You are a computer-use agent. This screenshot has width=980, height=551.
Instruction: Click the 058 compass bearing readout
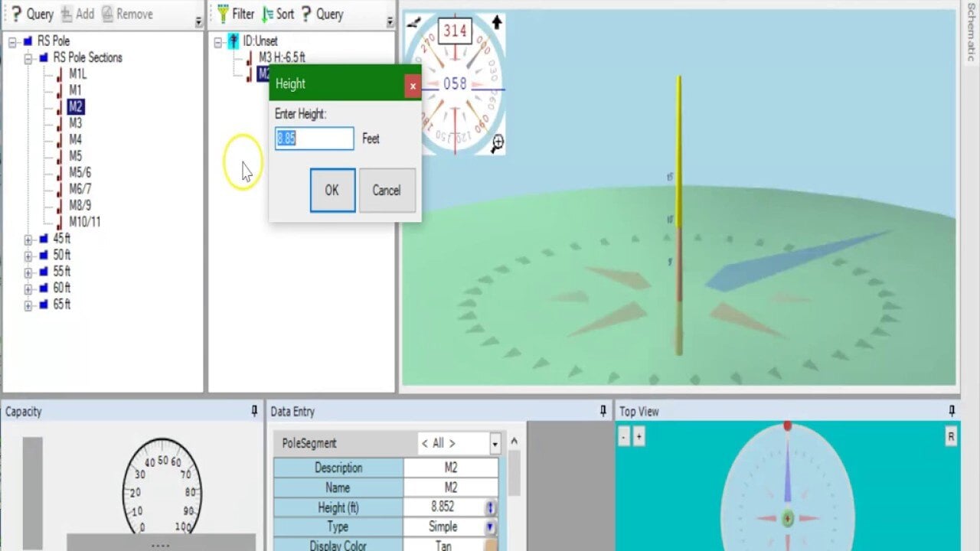(455, 83)
